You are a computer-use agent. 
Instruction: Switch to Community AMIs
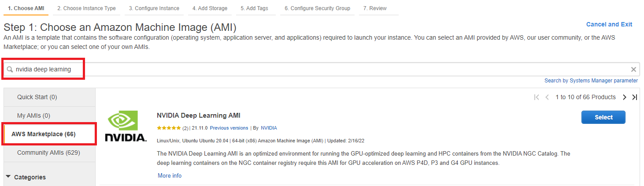pyautogui.click(x=48, y=153)
